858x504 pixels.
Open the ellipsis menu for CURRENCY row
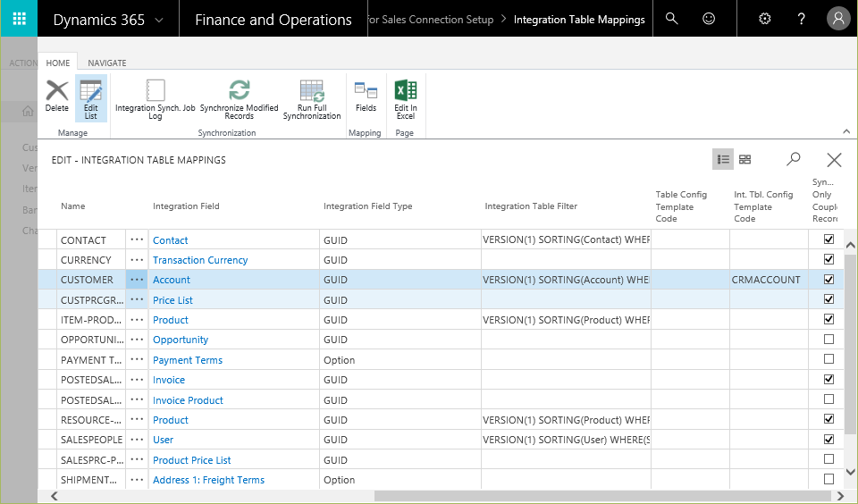point(137,259)
